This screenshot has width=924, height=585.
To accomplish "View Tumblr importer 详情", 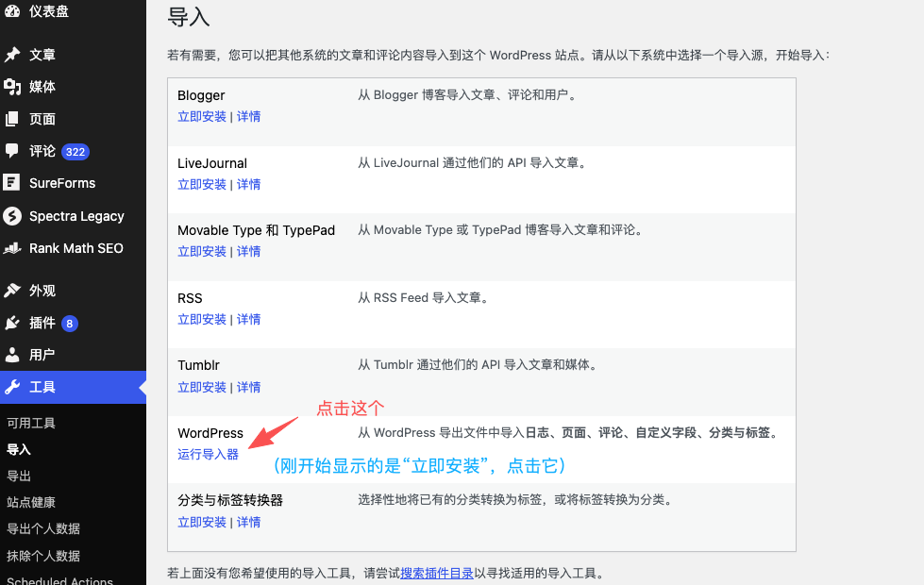I will pyautogui.click(x=248, y=387).
